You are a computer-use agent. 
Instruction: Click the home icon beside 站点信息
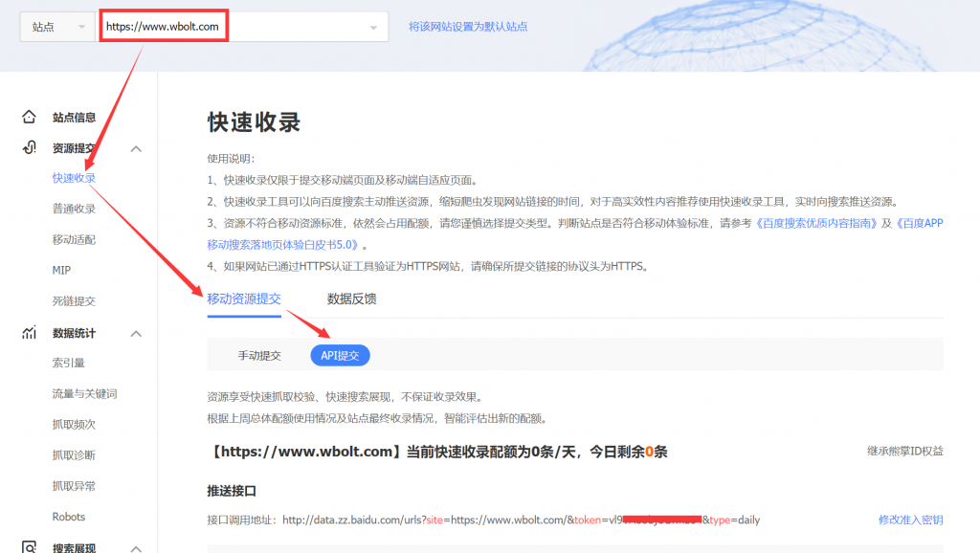coord(30,117)
